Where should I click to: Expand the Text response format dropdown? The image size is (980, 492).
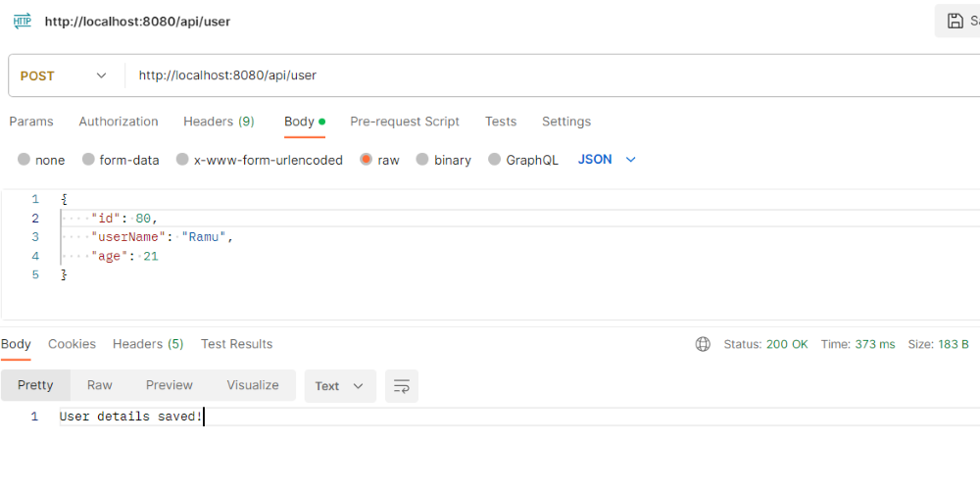(339, 386)
